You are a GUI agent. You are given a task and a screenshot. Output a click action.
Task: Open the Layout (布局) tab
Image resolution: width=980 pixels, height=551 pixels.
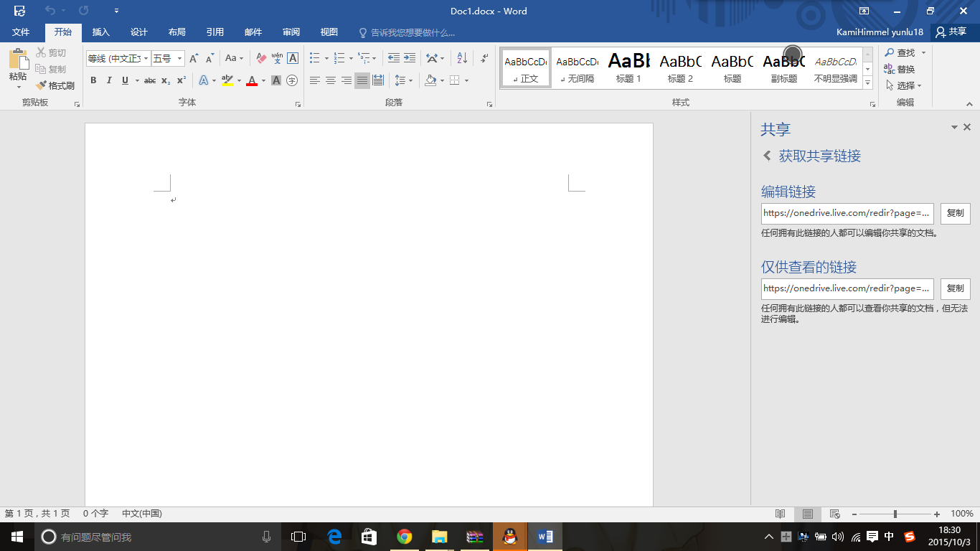[176, 32]
